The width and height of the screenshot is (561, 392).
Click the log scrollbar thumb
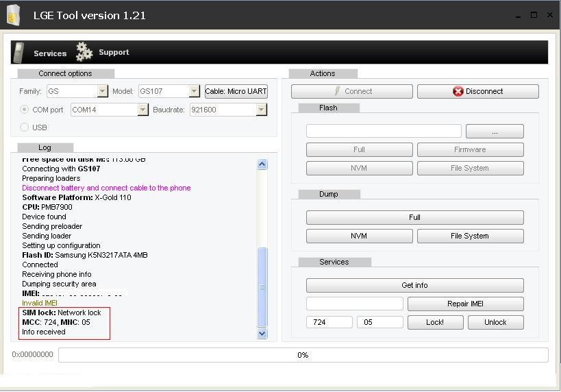262,286
